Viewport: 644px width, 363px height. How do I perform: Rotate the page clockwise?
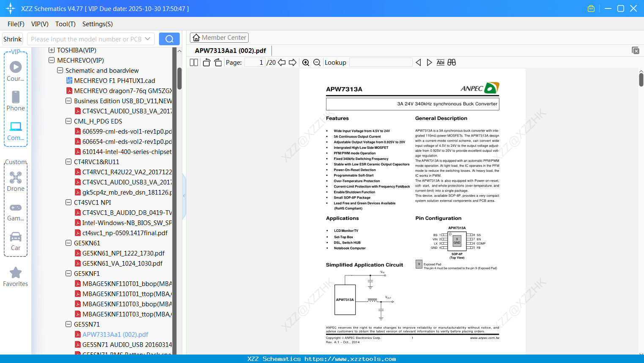pyautogui.click(x=218, y=63)
